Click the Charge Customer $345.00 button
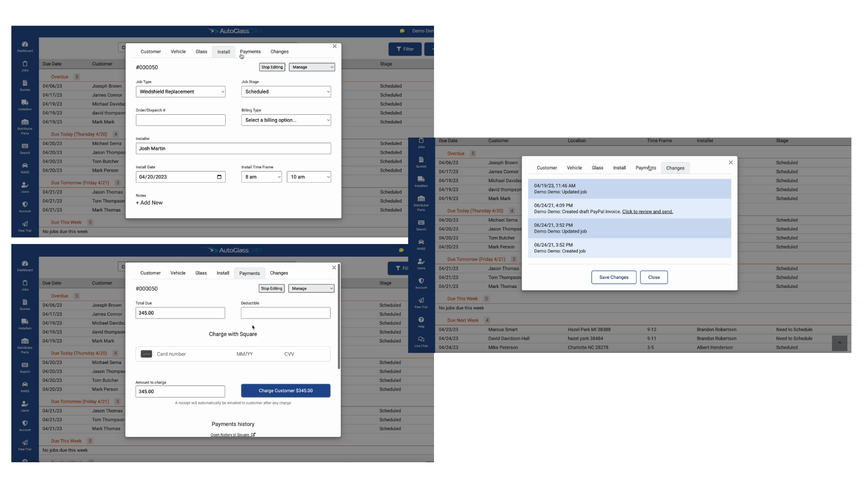Viewport: 868px width, 488px height. [x=285, y=390]
